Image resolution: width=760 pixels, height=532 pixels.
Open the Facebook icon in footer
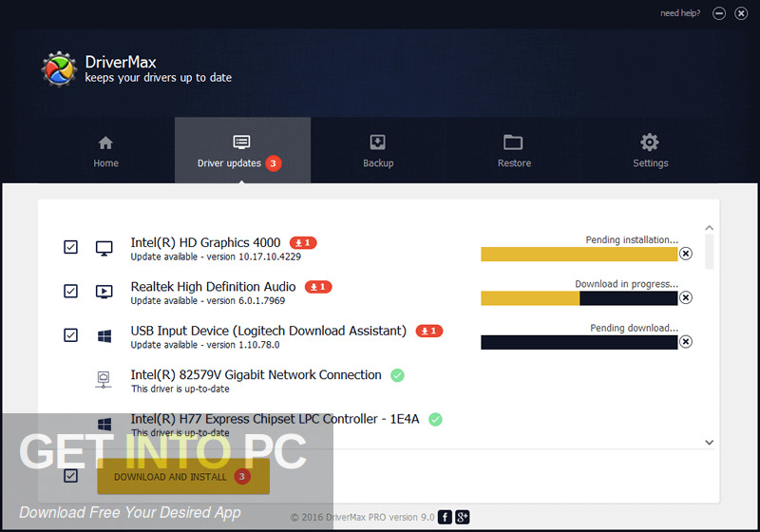tap(445, 517)
